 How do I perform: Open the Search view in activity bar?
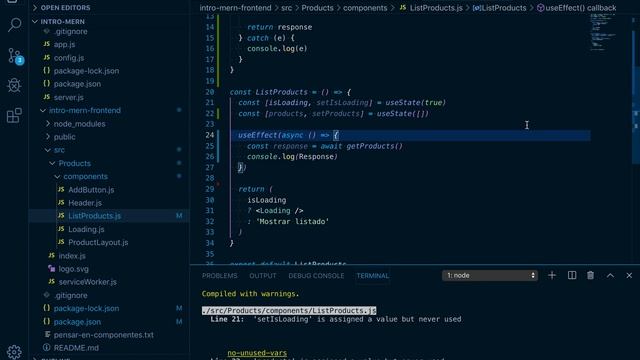click(x=14, y=25)
